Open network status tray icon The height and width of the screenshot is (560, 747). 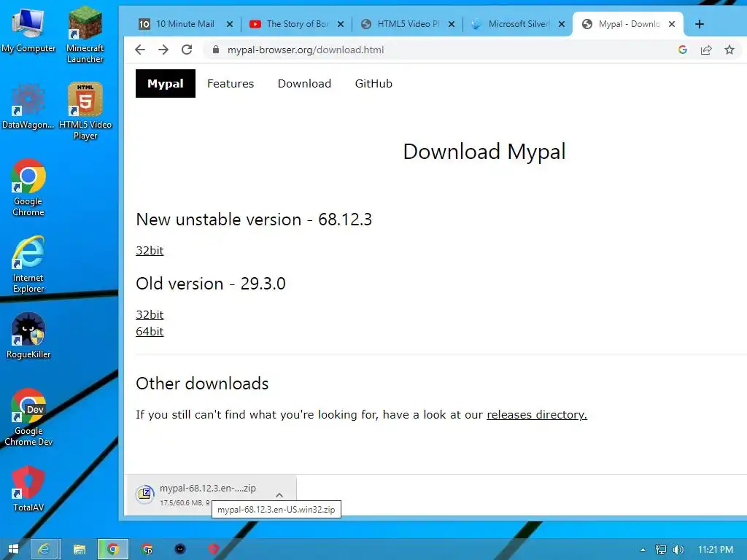point(661,550)
